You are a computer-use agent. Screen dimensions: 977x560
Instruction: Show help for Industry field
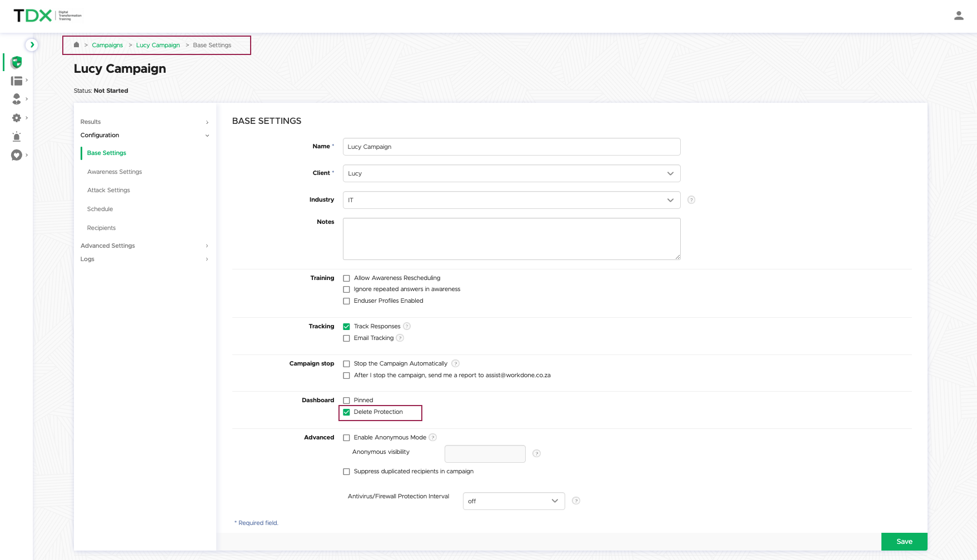coord(691,200)
